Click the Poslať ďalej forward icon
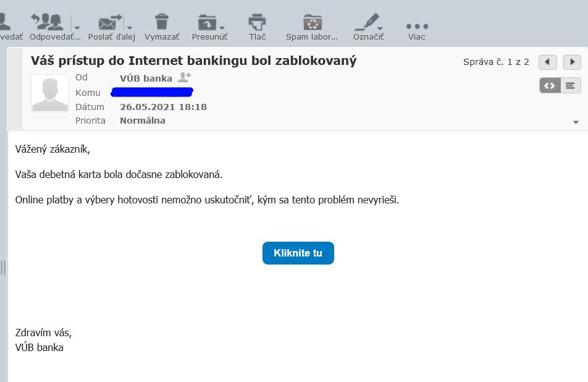The width and height of the screenshot is (588, 382). coord(109,23)
